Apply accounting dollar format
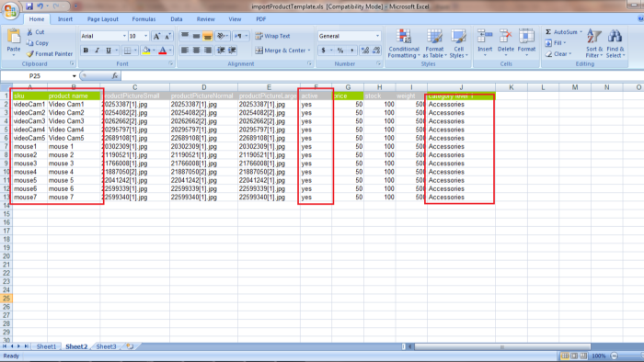This screenshot has height=362, width=644. point(323,51)
